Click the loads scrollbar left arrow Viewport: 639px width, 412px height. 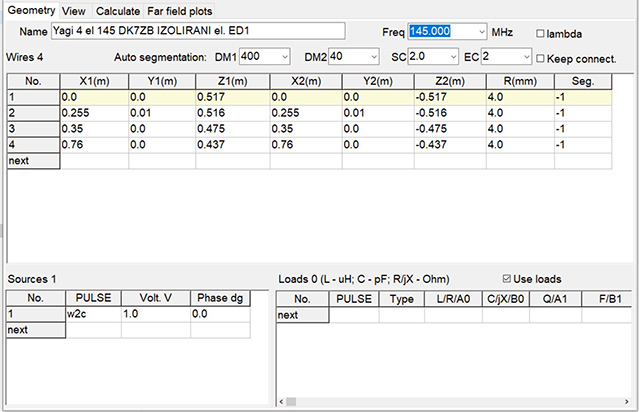pos(281,402)
